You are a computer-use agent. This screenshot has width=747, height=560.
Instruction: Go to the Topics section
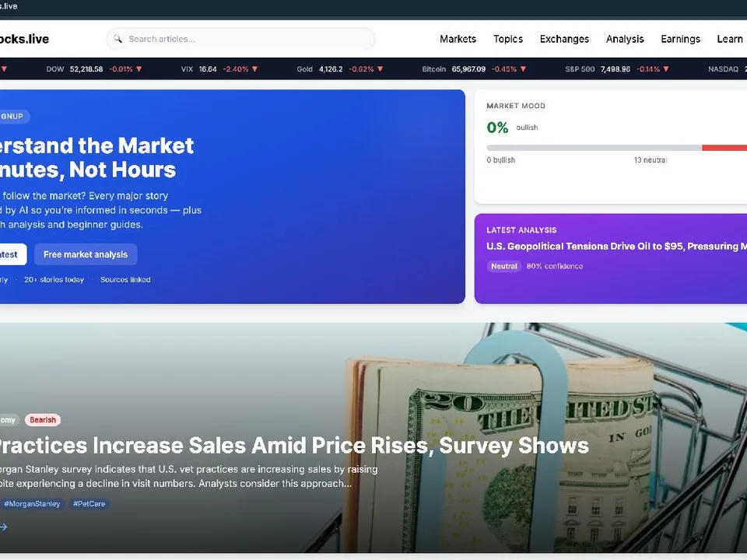coord(508,39)
